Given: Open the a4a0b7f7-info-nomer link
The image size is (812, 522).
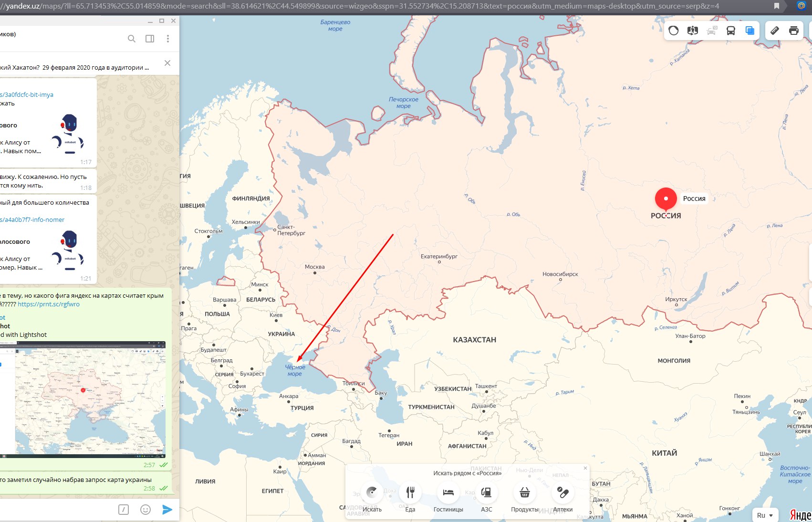Looking at the screenshot, I should click(x=32, y=219).
